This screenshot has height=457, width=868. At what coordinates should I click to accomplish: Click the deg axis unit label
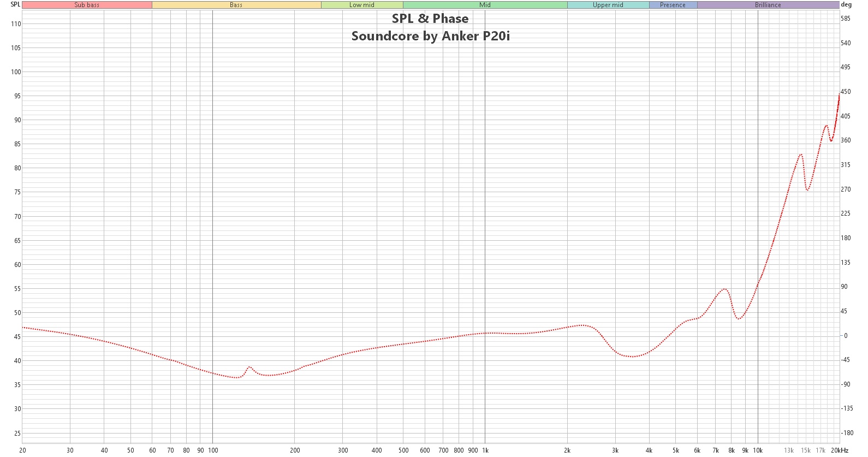pyautogui.click(x=846, y=4)
